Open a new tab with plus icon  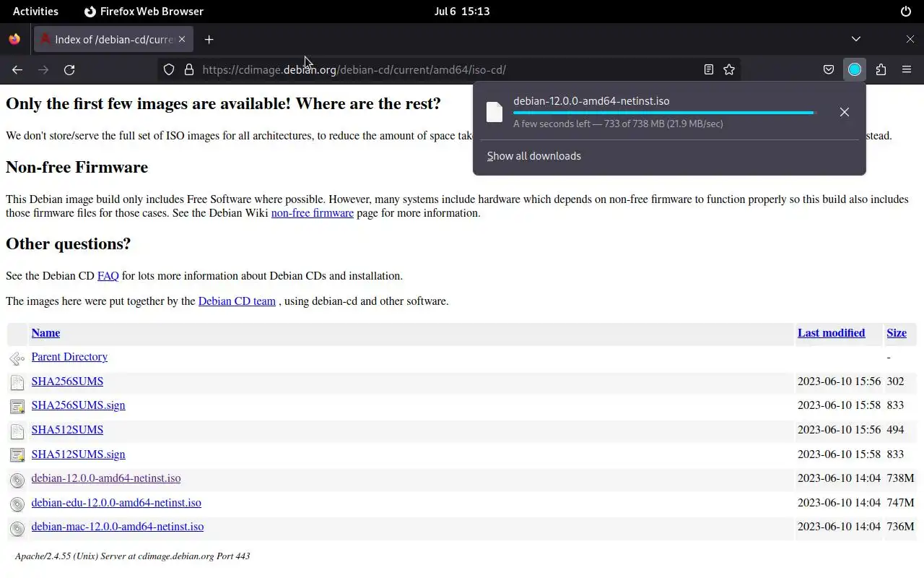pos(209,39)
